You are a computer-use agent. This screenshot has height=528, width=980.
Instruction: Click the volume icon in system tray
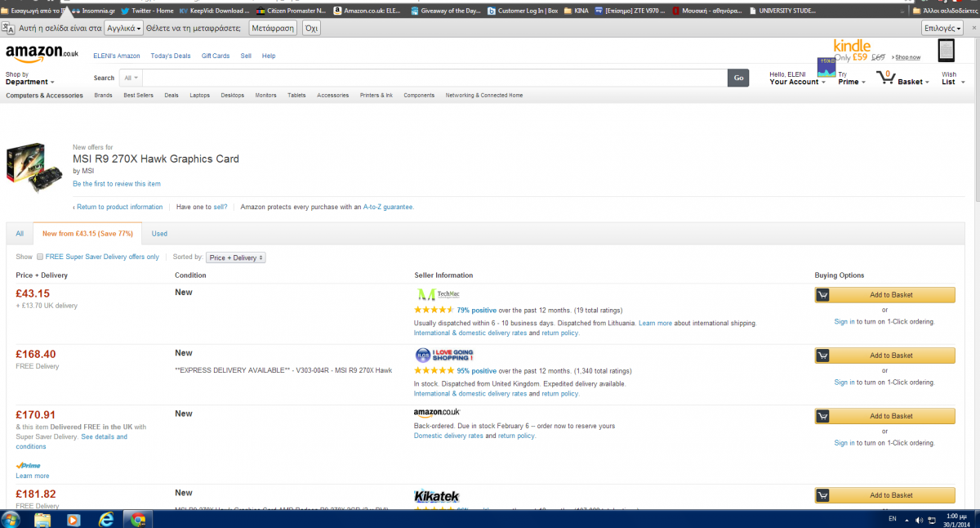pyautogui.click(x=919, y=520)
